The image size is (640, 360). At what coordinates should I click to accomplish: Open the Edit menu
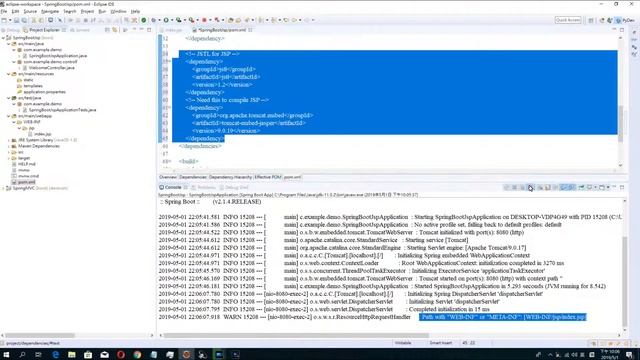tap(15, 11)
